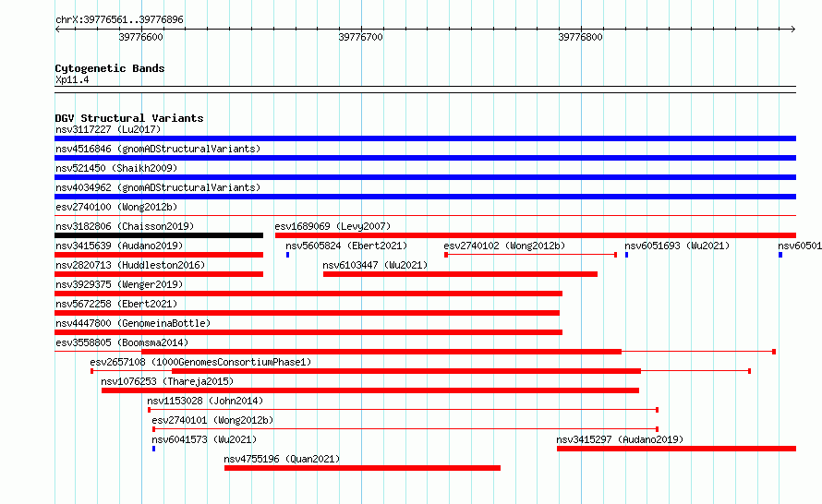The height and width of the screenshot is (504, 822).
Task: Open esv2657108 (1000GenomesConsortiumPhase1) label
Action: [200, 362]
